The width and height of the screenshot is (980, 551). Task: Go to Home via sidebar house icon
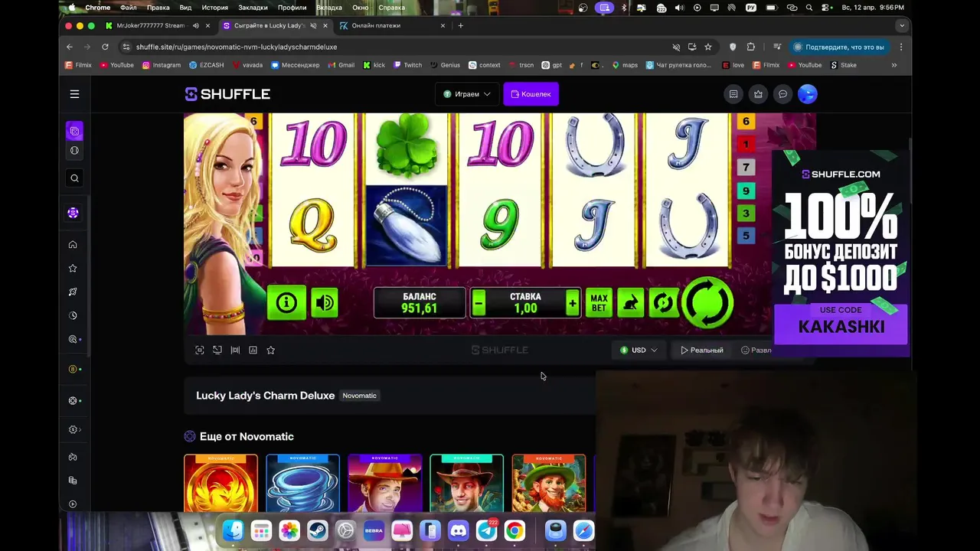click(x=73, y=245)
